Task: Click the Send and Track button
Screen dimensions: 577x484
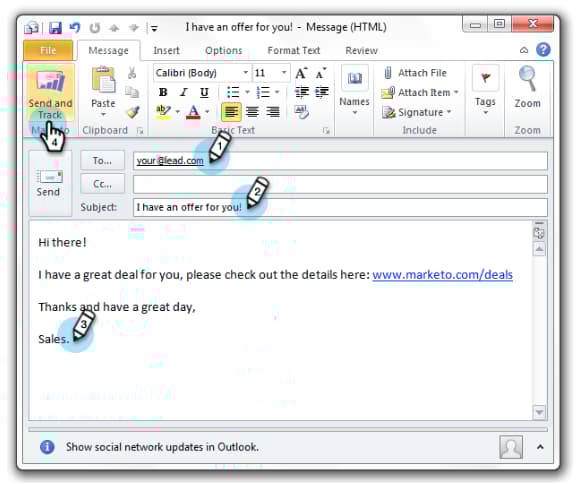Action: [50, 93]
